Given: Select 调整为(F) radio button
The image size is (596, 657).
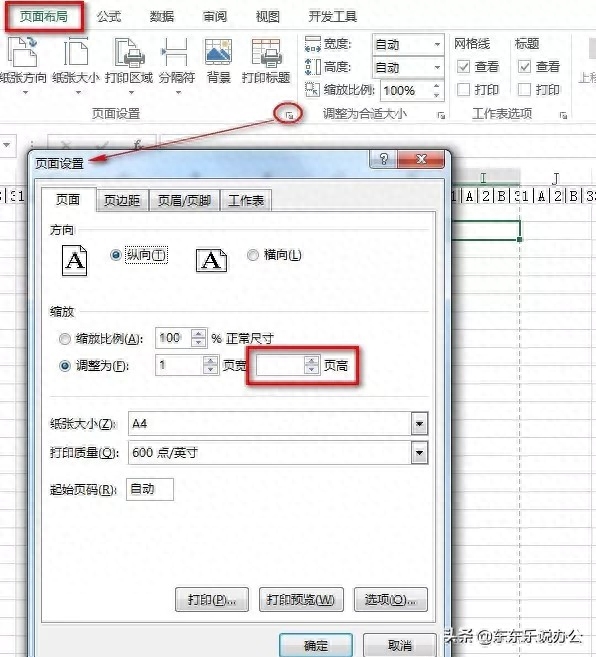Looking at the screenshot, I should [x=65, y=366].
